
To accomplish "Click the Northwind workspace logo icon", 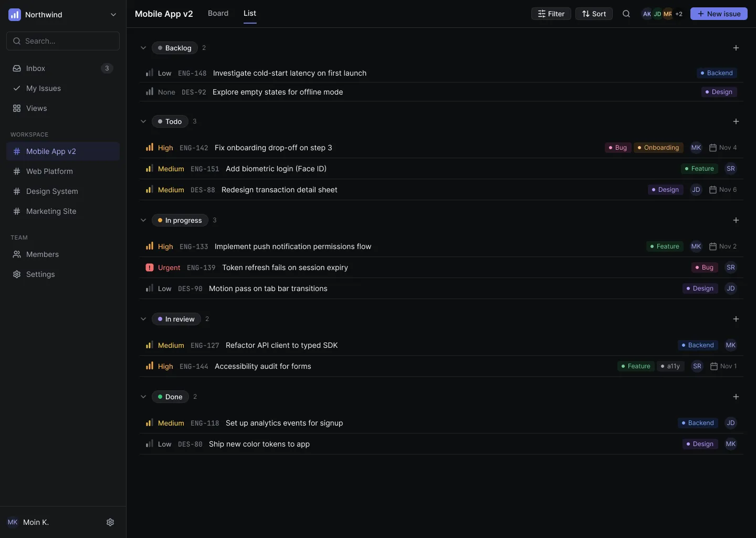I will point(15,15).
